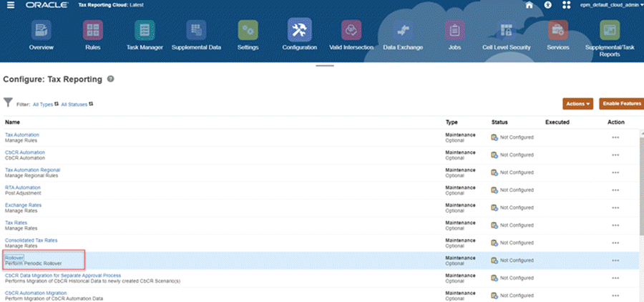Open action menu for Tax Automation row
The image size is (644, 302).
pyautogui.click(x=615, y=137)
